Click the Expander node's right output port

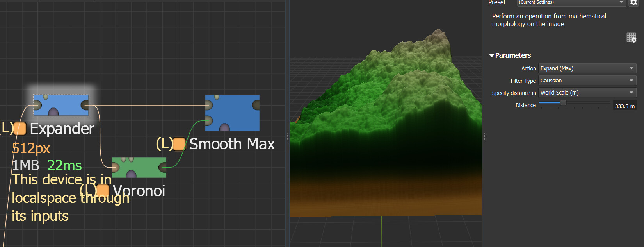click(x=85, y=105)
